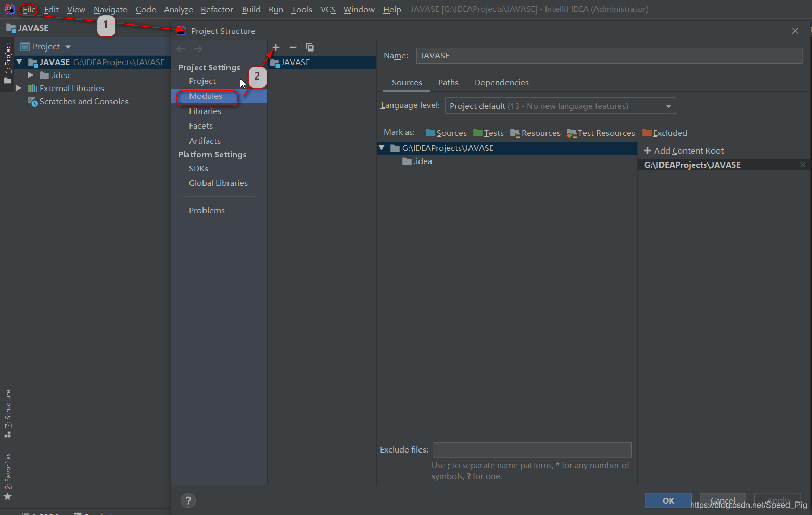Click the OK button
The height and width of the screenshot is (515, 812).
[x=668, y=500]
